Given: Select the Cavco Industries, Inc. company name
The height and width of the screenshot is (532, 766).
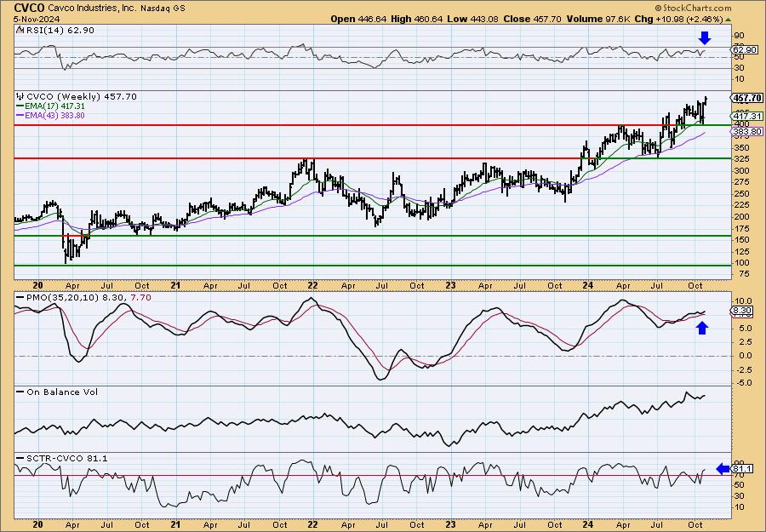Looking at the screenshot, I should point(94,8).
